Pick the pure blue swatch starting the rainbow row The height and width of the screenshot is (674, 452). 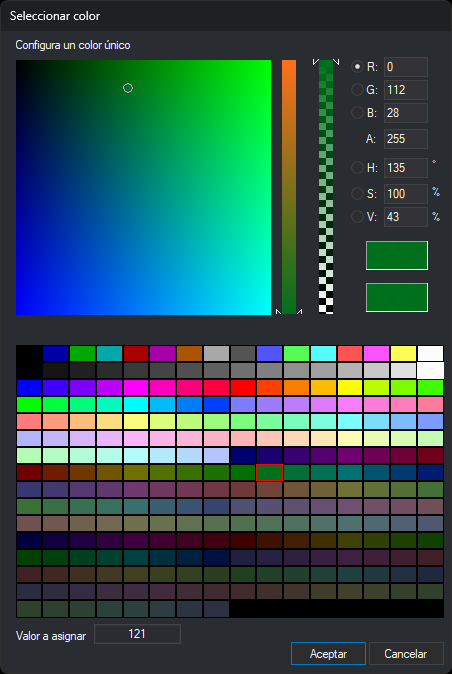pos(29,388)
